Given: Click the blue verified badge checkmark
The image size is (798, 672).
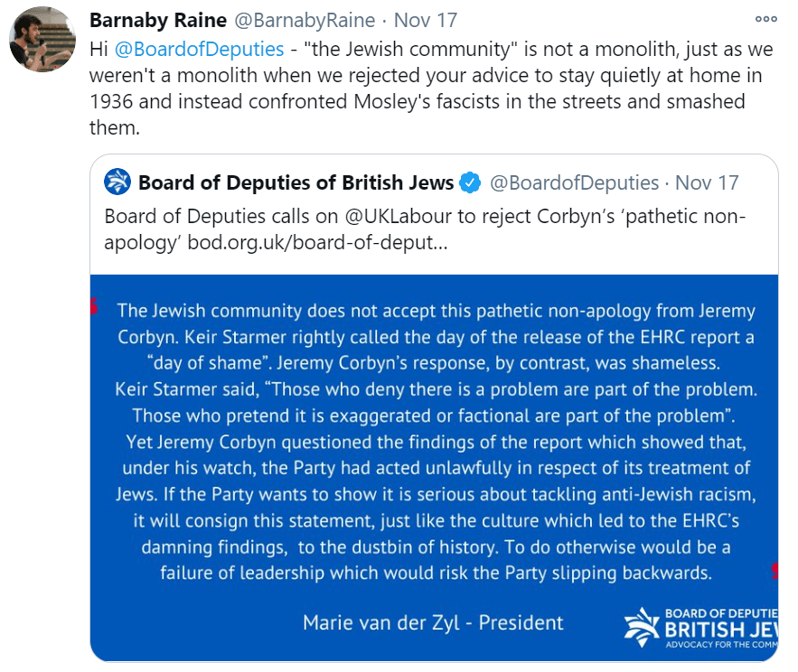Looking at the screenshot, I should (x=470, y=182).
